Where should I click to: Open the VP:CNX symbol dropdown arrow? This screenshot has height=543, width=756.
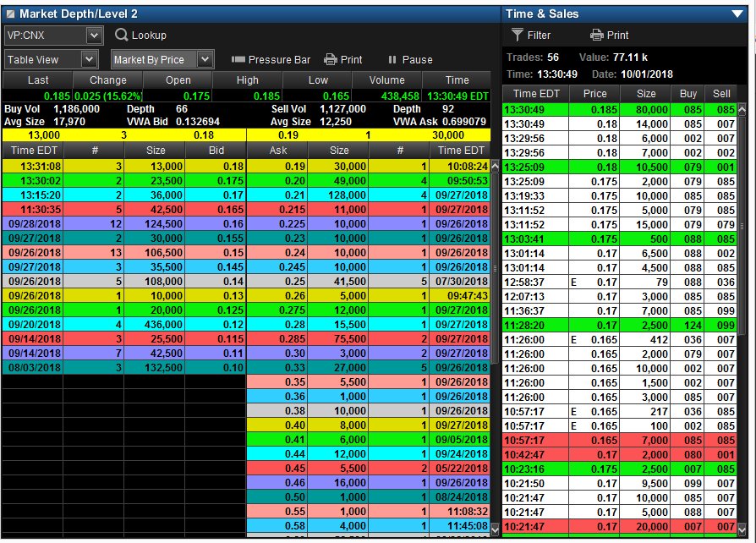click(x=95, y=36)
